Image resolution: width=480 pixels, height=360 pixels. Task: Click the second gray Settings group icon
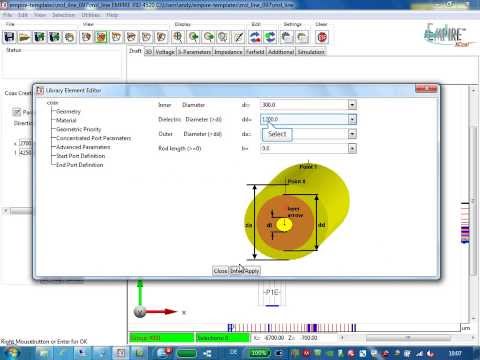pos(302,37)
